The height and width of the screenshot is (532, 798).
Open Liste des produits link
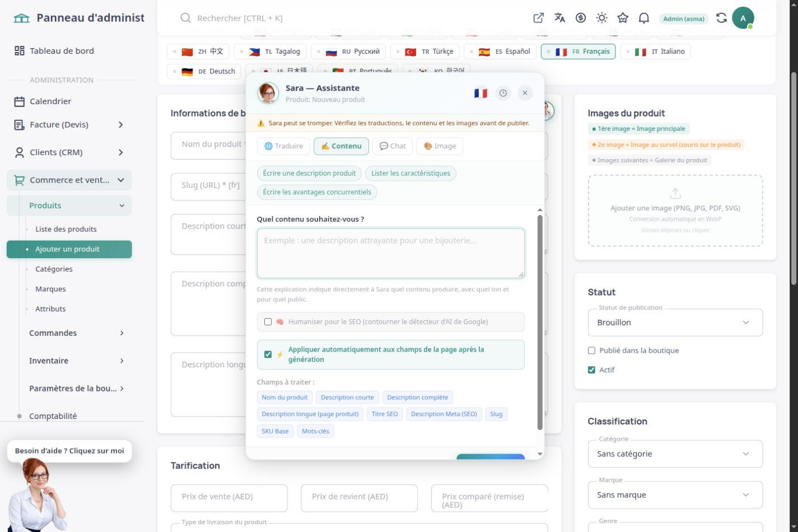(66, 229)
